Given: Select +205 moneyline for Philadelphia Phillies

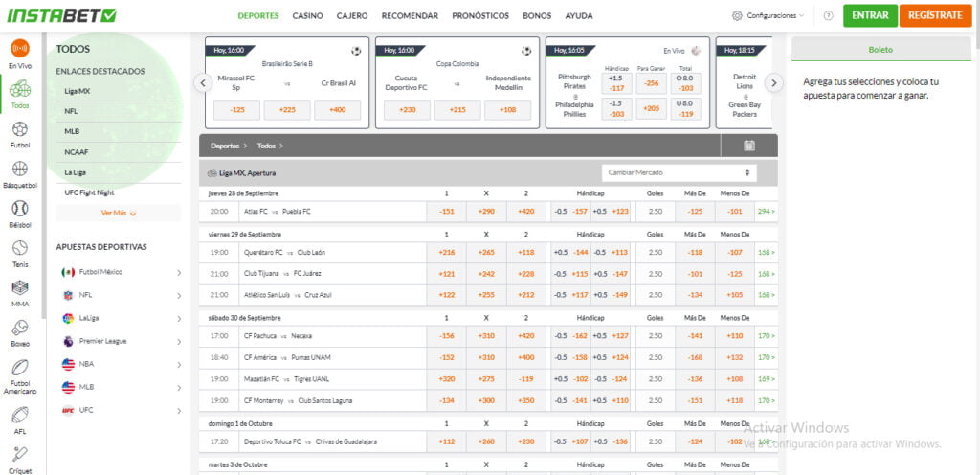Looking at the screenshot, I should pyautogui.click(x=651, y=108).
